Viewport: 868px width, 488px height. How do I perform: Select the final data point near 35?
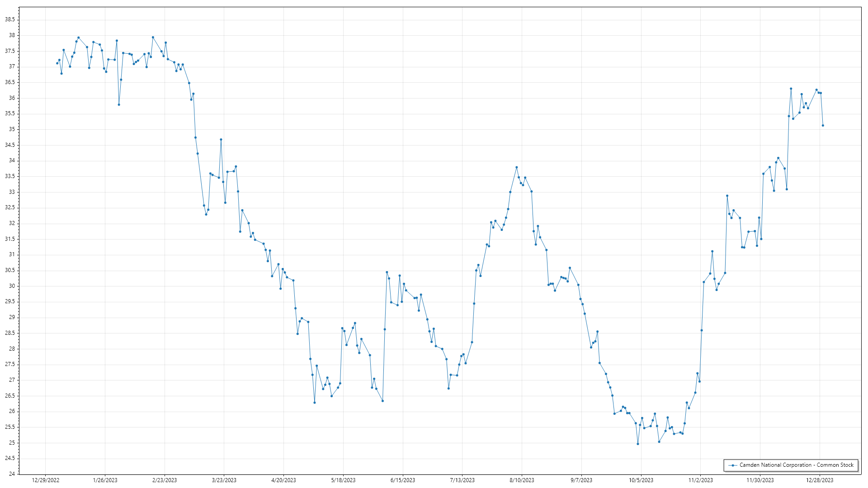(823, 126)
